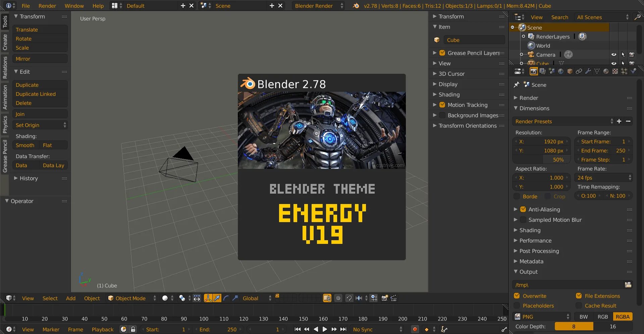
Task: Open the Object properties tab cube icon
Action: (x=570, y=71)
